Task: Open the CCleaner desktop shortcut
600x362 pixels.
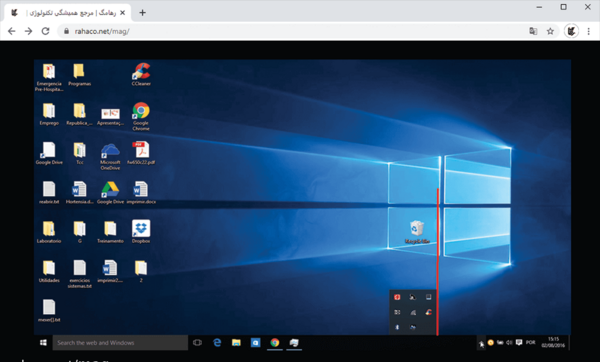Action: click(x=141, y=74)
